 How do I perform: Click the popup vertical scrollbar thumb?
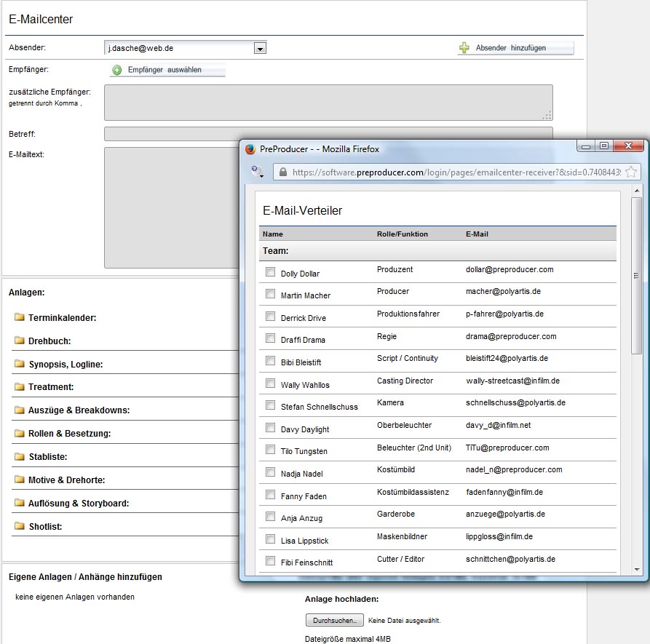click(636, 276)
